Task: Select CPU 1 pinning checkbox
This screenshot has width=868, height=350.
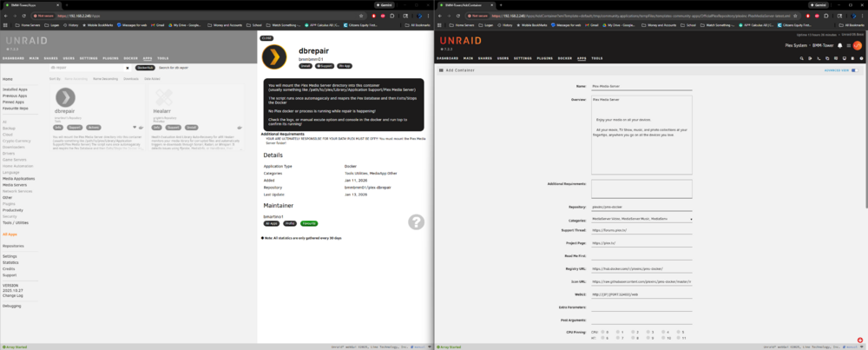Action: coord(617,331)
